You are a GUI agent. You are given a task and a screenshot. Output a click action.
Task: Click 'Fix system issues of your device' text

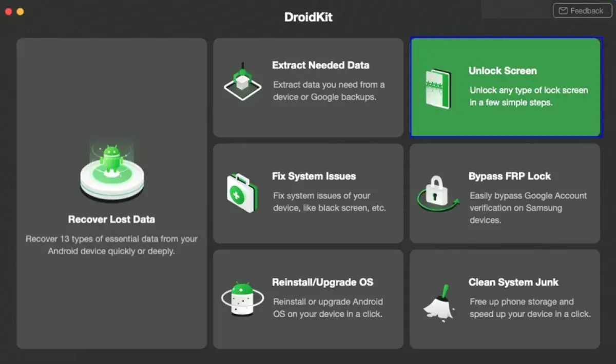point(329,202)
